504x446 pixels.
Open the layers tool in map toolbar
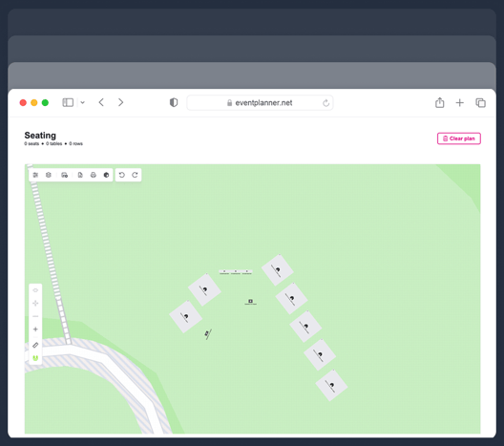[x=49, y=175]
